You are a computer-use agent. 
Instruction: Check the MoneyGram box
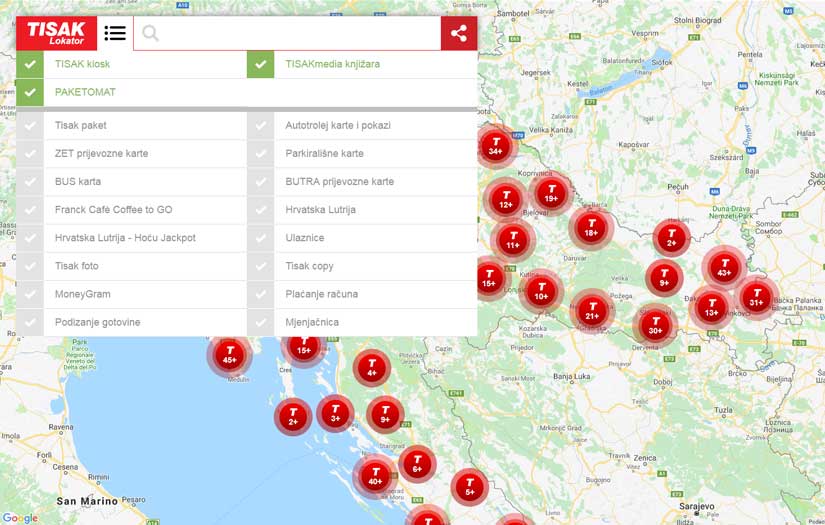30,295
